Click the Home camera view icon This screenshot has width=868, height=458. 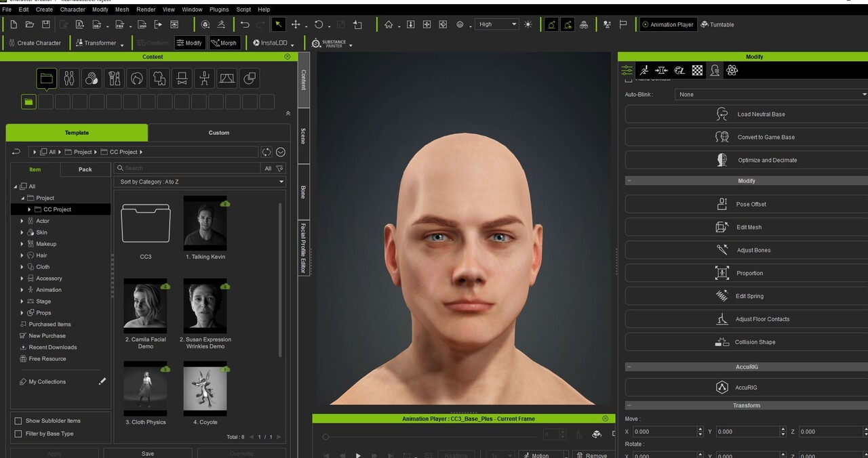[389, 24]
